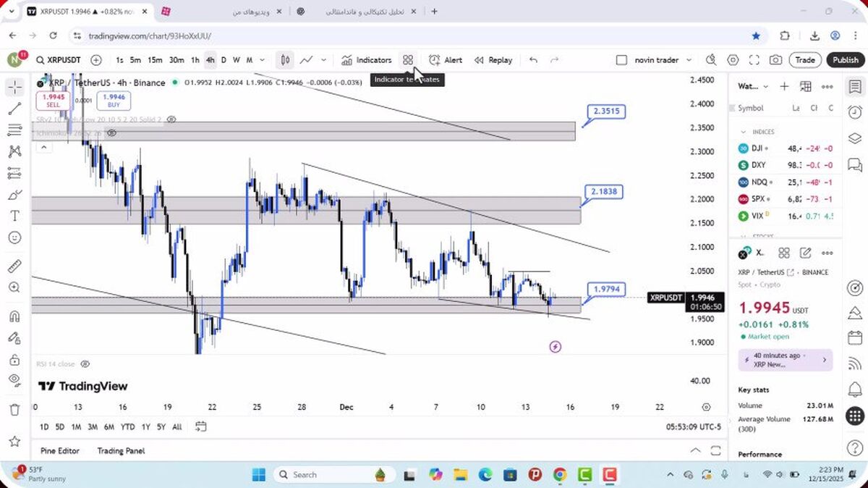868x488 pixels.
Task: Open the Pine Editor tab
Action: pos(60,450)
